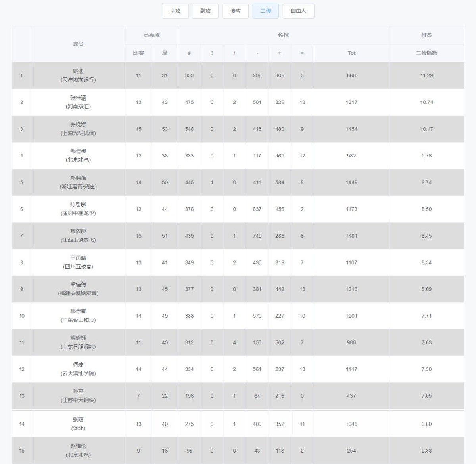Select the 二传 setter tab
This screenshot has height=464, width=476.
[x=265, y=11]
